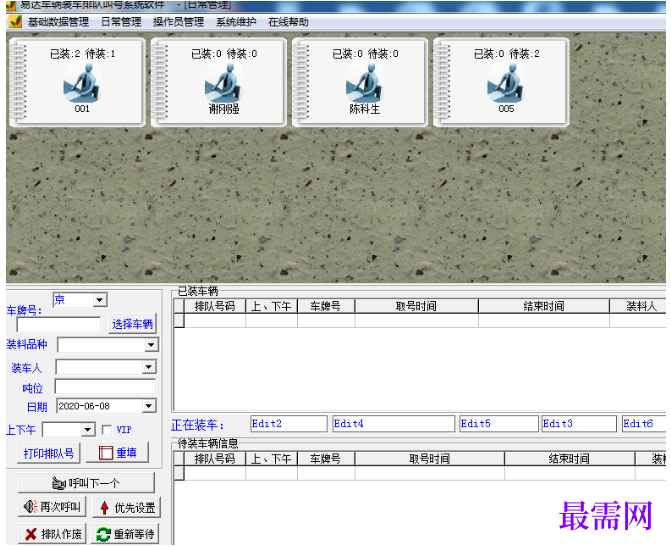671x547 pixels.
Task: Expand the 装料品种 dropdown
Action: [x=151, y=345]
